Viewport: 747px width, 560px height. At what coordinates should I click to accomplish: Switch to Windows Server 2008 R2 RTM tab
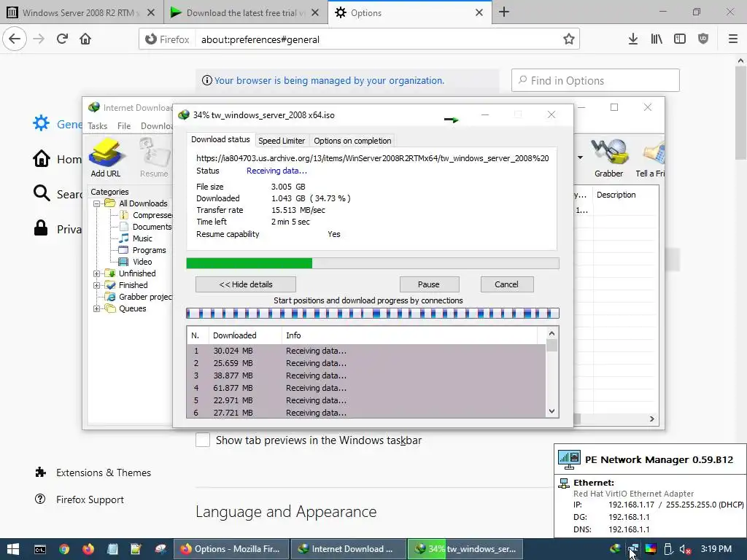pos(78,13)
